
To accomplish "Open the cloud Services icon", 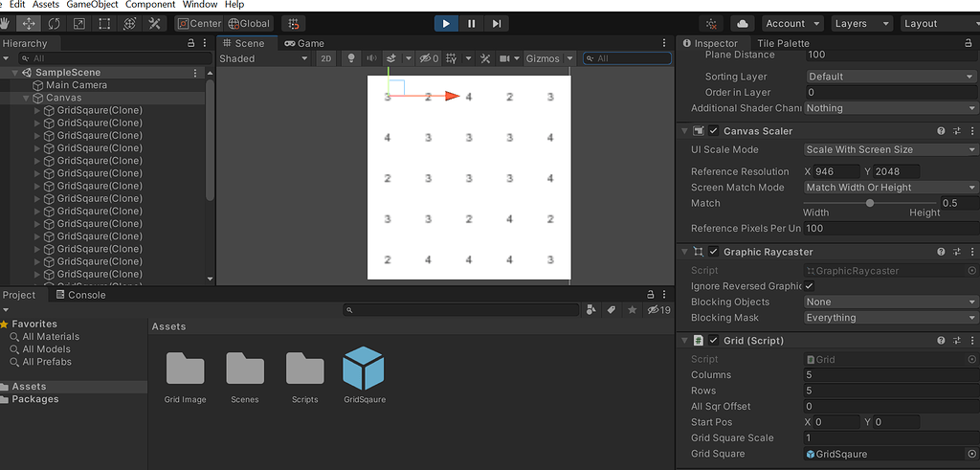I will click(743, 24).
